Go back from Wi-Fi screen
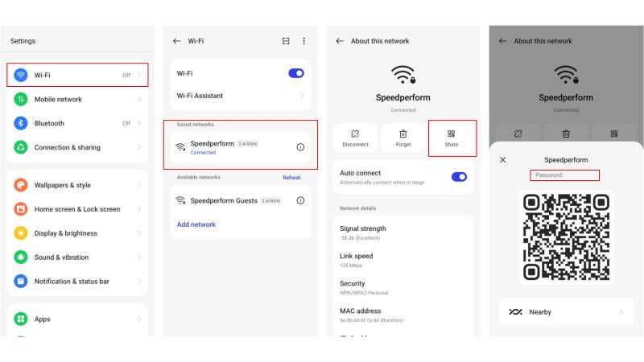 (176, 41)
